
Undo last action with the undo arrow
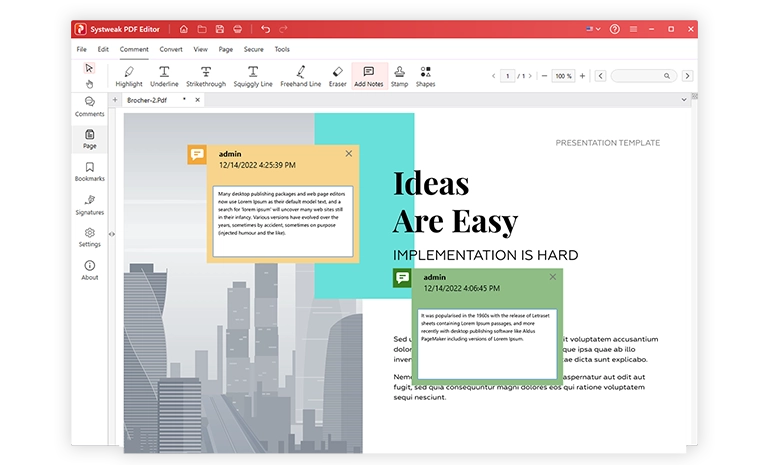(x=265, y=29)
